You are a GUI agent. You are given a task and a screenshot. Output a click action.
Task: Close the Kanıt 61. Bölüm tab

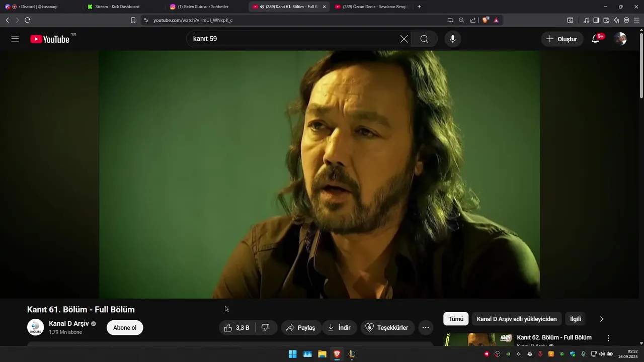tap(324, 7)
